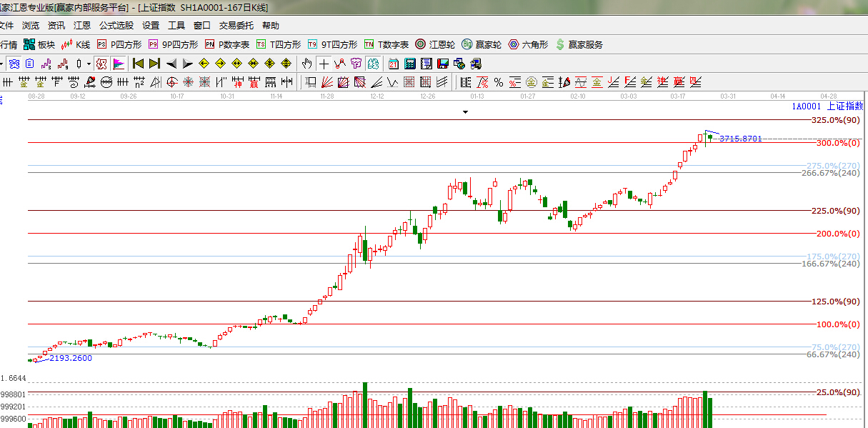Click the black triangle marker above the chart

[x=465, y=112]
